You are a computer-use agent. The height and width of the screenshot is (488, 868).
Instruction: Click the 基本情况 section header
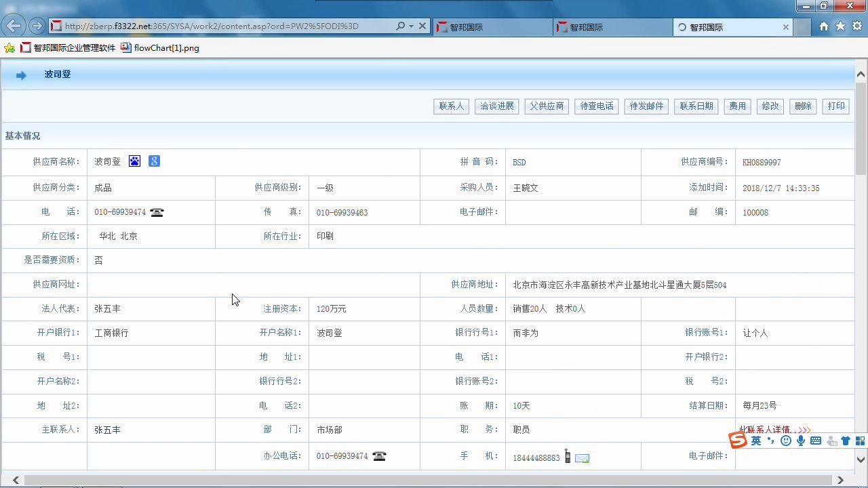(22, 136)
